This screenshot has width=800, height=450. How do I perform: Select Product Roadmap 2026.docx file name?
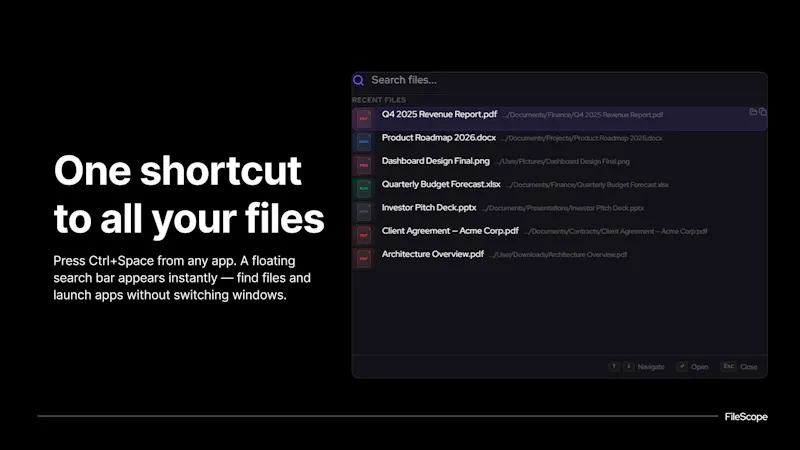click(x=439, y=138)
